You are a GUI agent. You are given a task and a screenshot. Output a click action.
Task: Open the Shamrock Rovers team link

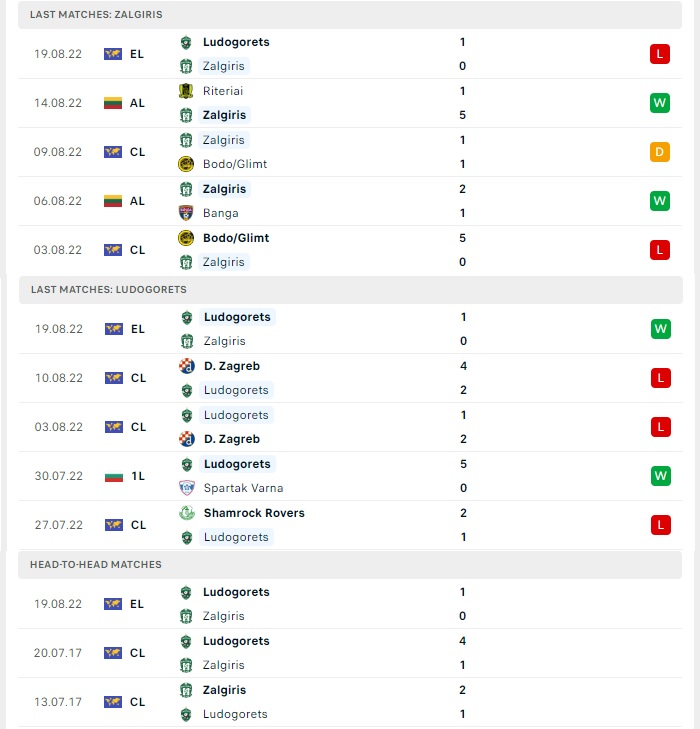point(254,513)
